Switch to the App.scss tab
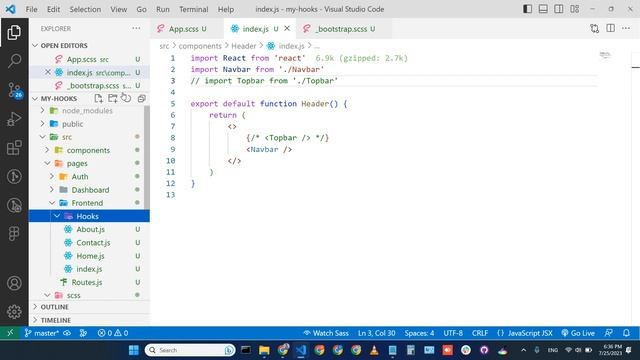Screen dimensions: 640x360 pyautogui.click(x=187, y=29)
